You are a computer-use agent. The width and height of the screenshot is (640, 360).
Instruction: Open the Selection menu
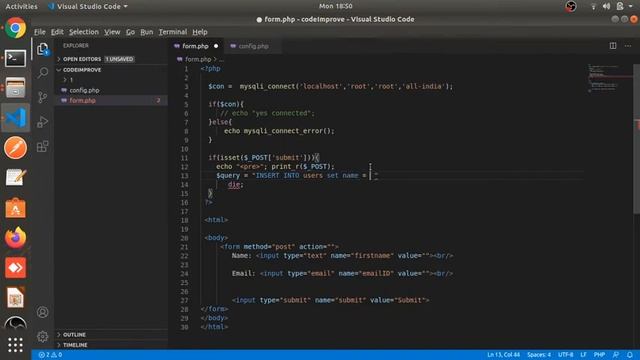84,32
